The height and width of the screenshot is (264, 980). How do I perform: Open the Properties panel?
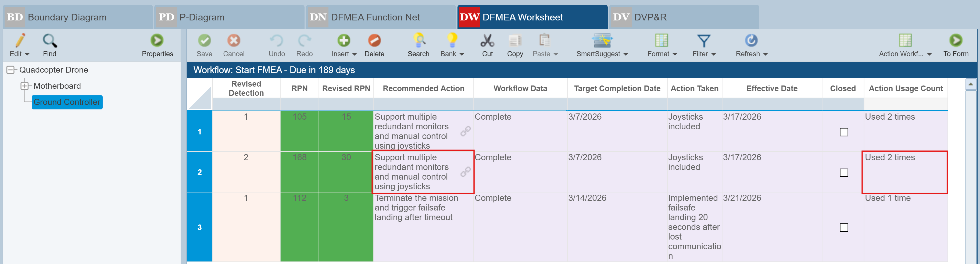coord(157,41)
